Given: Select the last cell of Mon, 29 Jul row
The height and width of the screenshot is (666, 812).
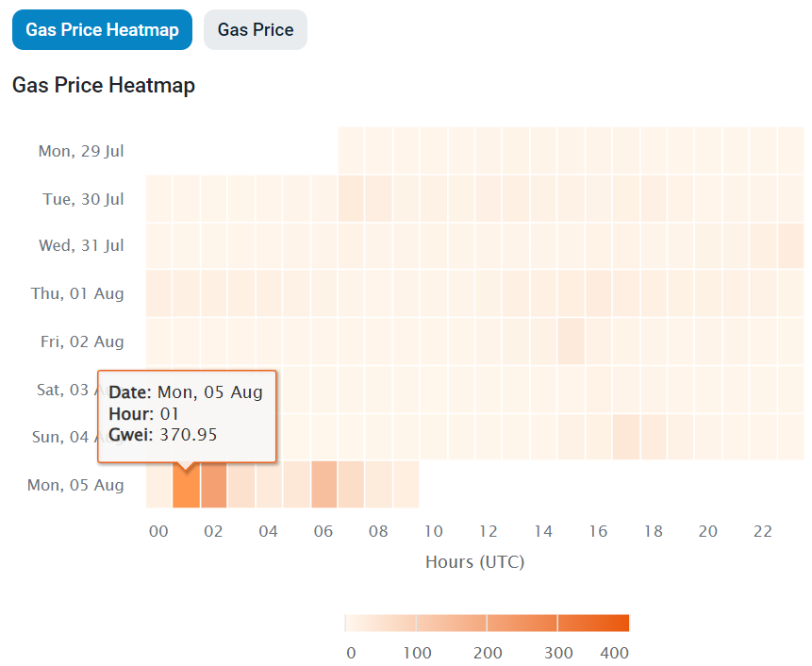Looking at the screenshot, I should [789, 151].
